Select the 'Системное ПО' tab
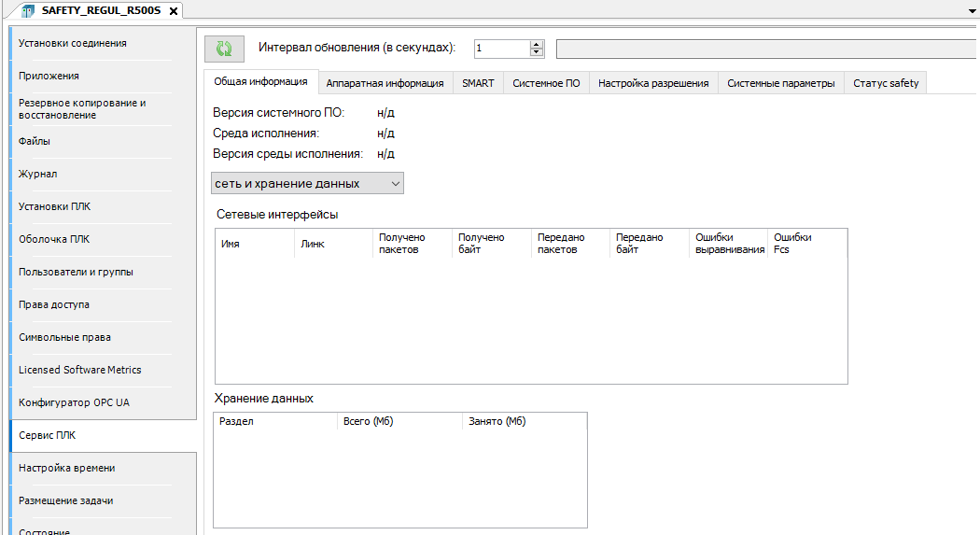The height and width of the screenshot is (535, 980). (x=546, y=83)
